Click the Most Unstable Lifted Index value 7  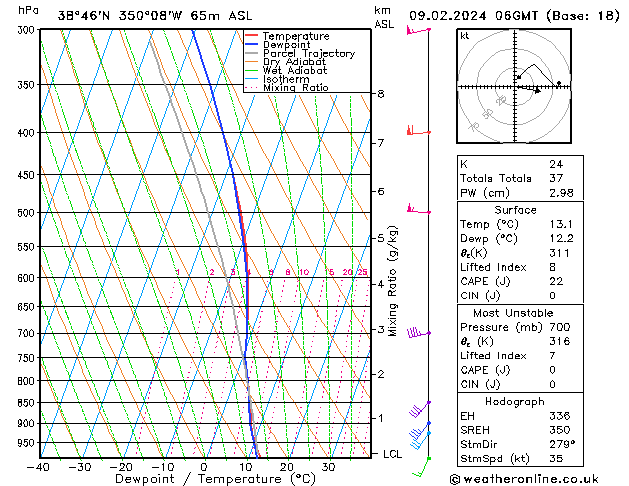coord(552,356)
